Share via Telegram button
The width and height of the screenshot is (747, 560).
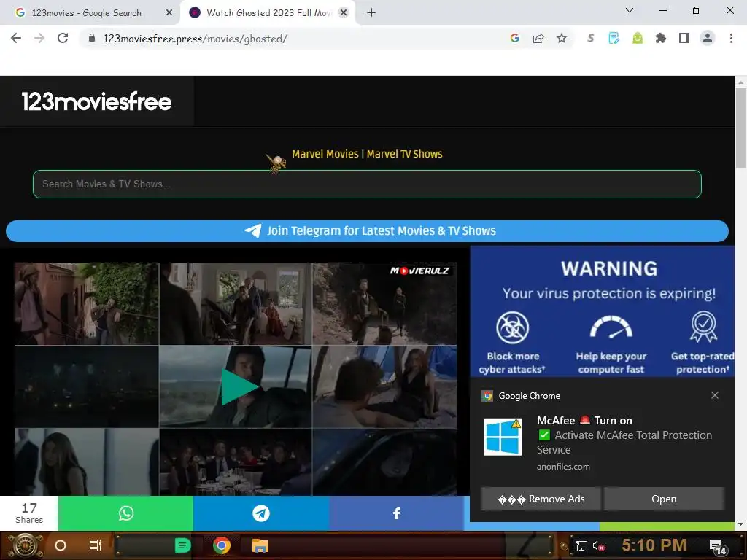coord(260,513)
